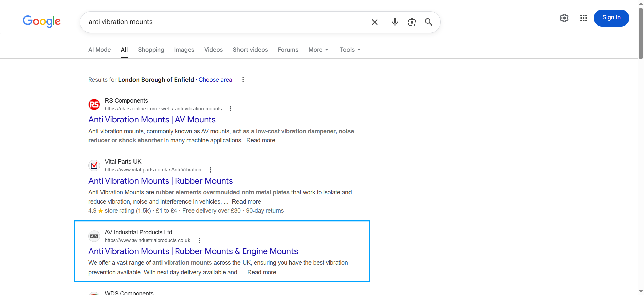Click Read more in AV Industrial snippet

262,272
